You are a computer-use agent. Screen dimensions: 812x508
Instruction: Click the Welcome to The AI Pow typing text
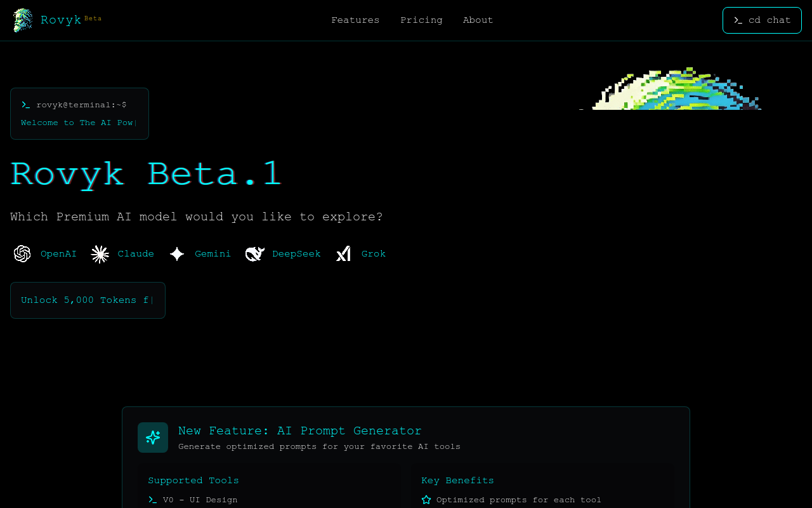tap(77, 123)
